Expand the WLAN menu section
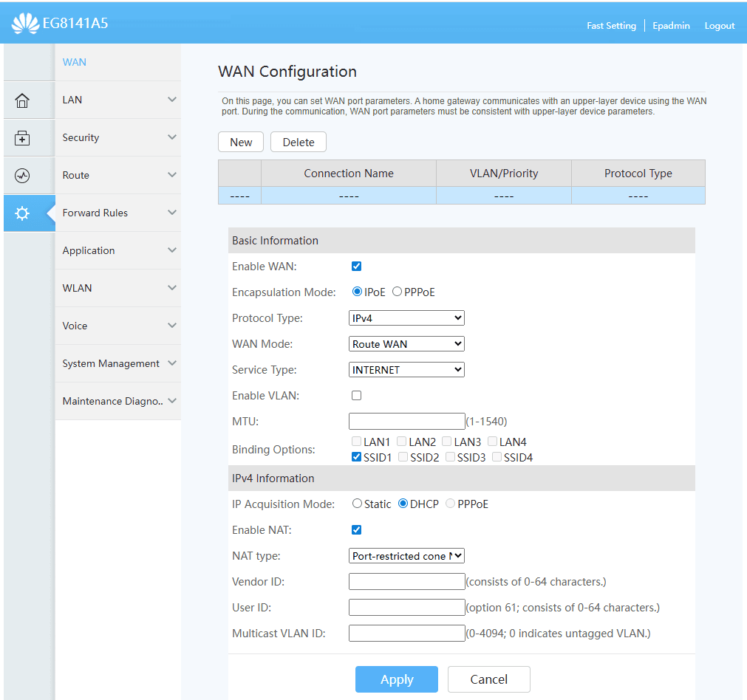747x700 pixels. tap(118, 288)
